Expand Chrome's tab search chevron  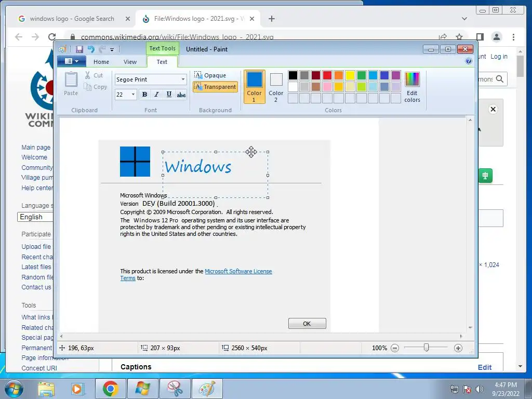tap(464, 19)
